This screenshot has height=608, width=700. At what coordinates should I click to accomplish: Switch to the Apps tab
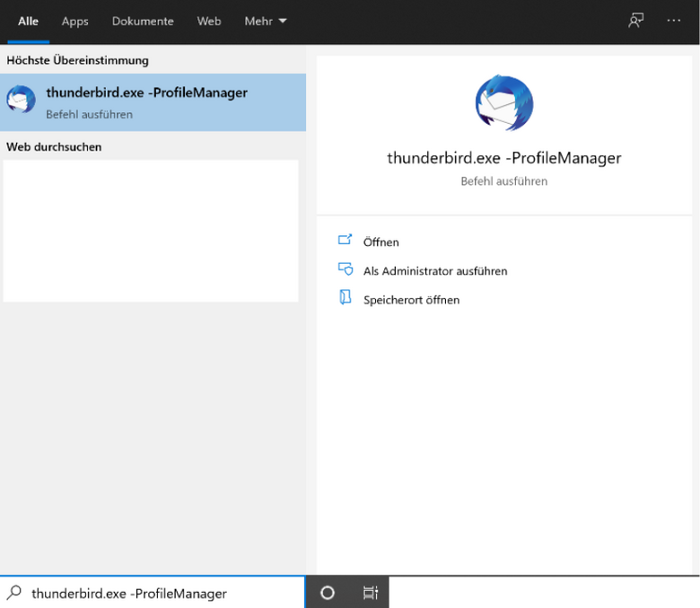pyautogui.click(x=75, y=21)
